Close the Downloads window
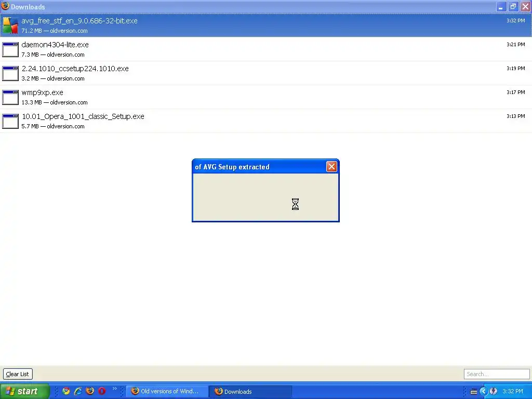 pos(525,6)
